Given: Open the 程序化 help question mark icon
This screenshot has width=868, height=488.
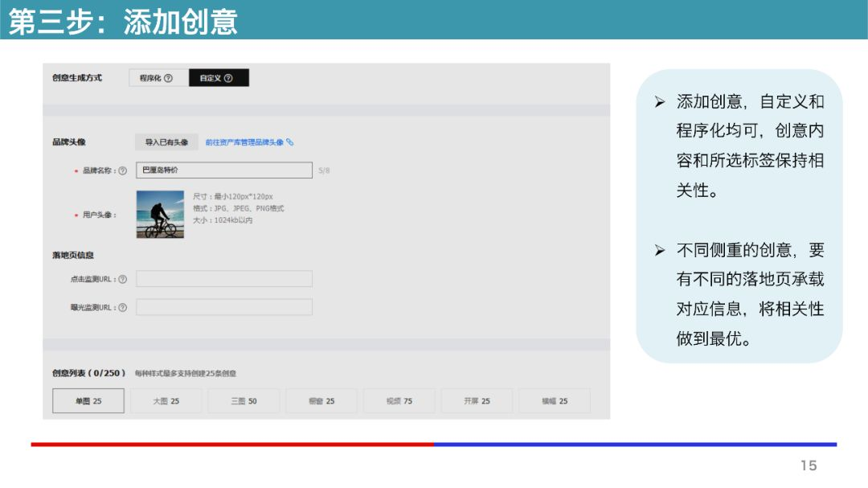Looking at the screenshot, I should click(x=169, y=79).
